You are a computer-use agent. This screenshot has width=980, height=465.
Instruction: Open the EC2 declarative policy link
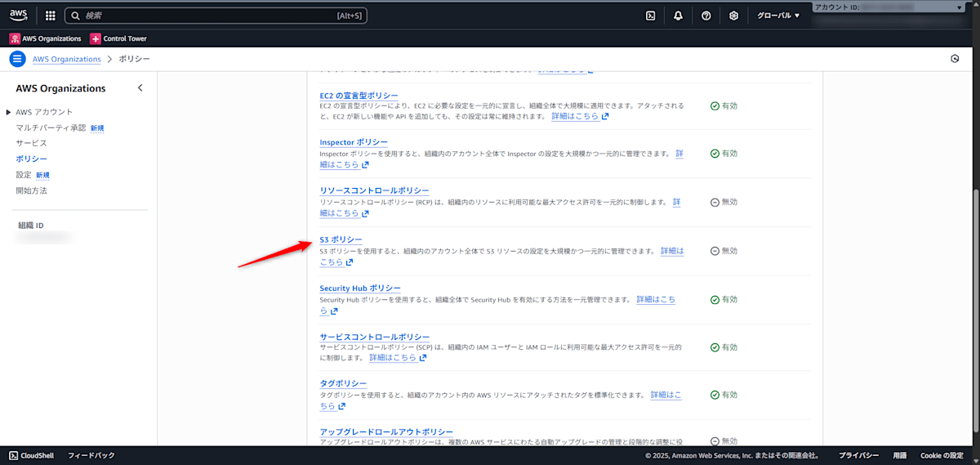(x=359, y=96)
